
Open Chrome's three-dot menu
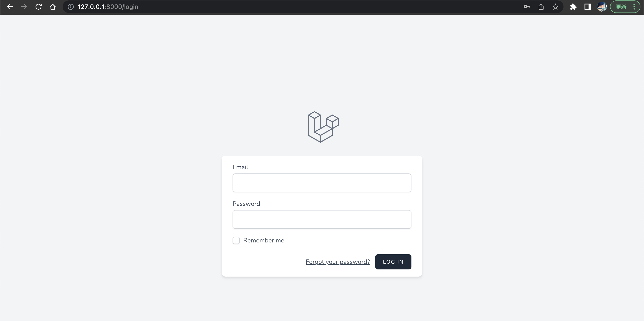[x=634, y=7]
